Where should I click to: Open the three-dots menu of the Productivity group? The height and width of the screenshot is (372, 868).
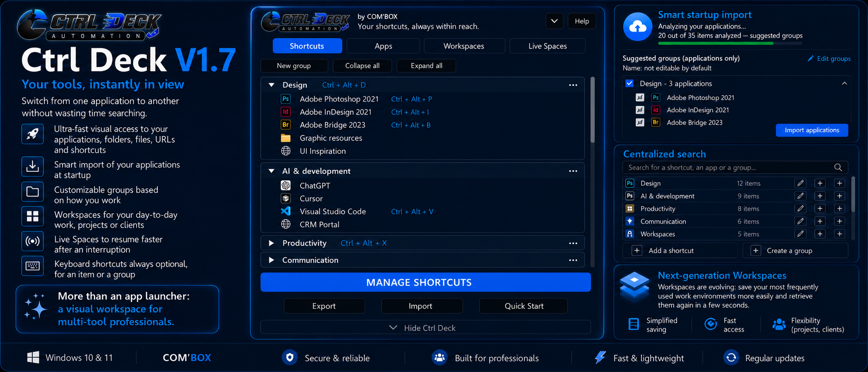click(x=573, y=243)
